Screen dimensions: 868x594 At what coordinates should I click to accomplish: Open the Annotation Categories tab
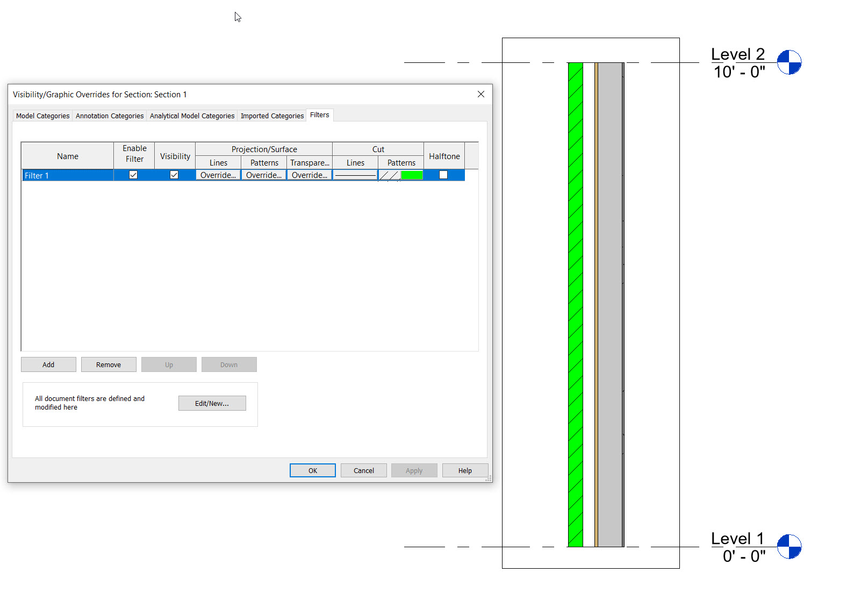[x=110, y=116]
